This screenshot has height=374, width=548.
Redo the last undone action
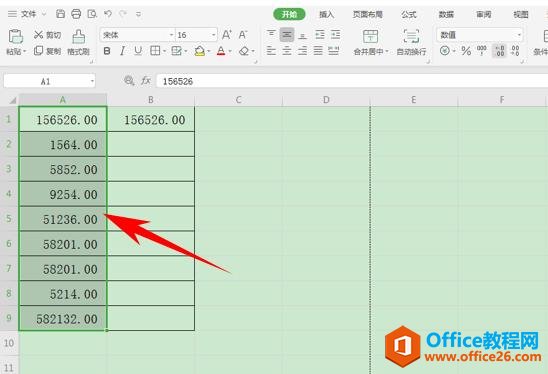[123, 14]
